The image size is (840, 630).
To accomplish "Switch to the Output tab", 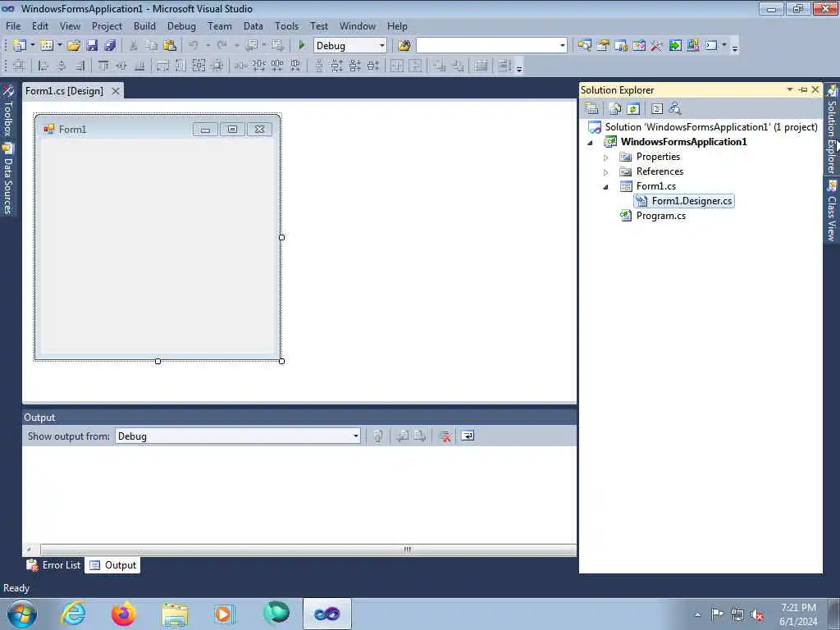I will tap(112, 565).
